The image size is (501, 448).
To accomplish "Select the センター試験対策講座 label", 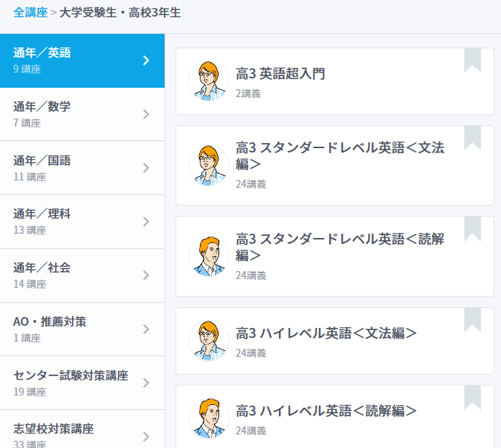I will pyautogui.click(x=70, y=375).
